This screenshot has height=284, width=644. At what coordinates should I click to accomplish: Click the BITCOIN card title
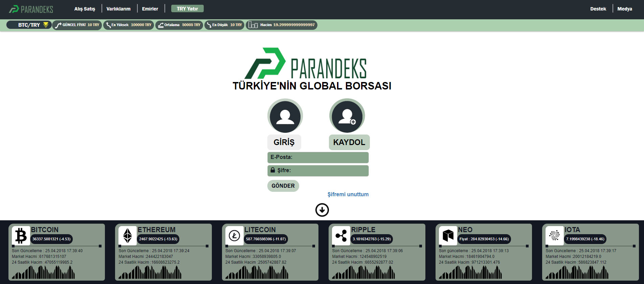[45, 230]
